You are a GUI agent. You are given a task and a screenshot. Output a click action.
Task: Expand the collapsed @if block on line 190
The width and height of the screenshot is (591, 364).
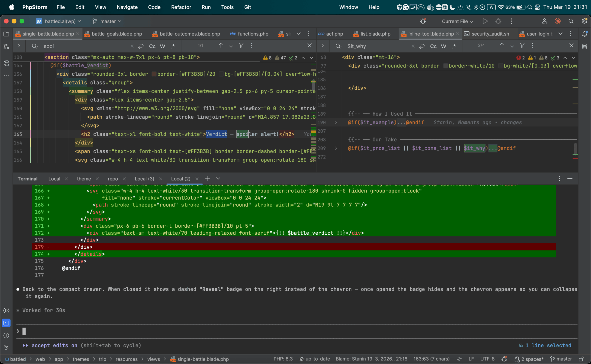[336, 122]
